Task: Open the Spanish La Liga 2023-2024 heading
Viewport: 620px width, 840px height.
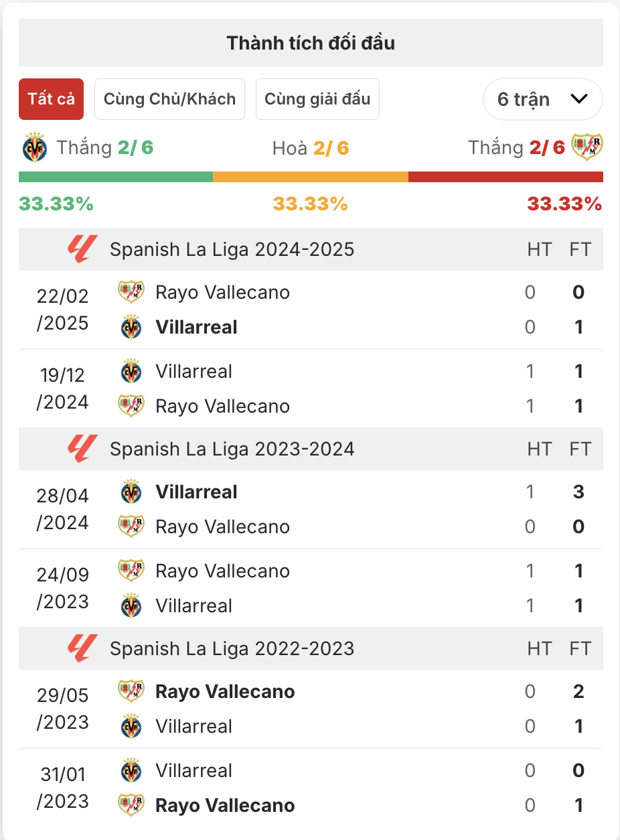Action: [232, 449]
